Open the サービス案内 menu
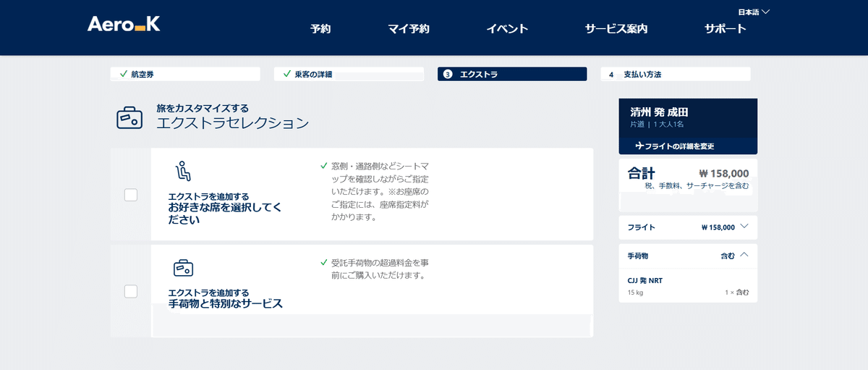The image size is (868, 370). [x=616, y=30]
